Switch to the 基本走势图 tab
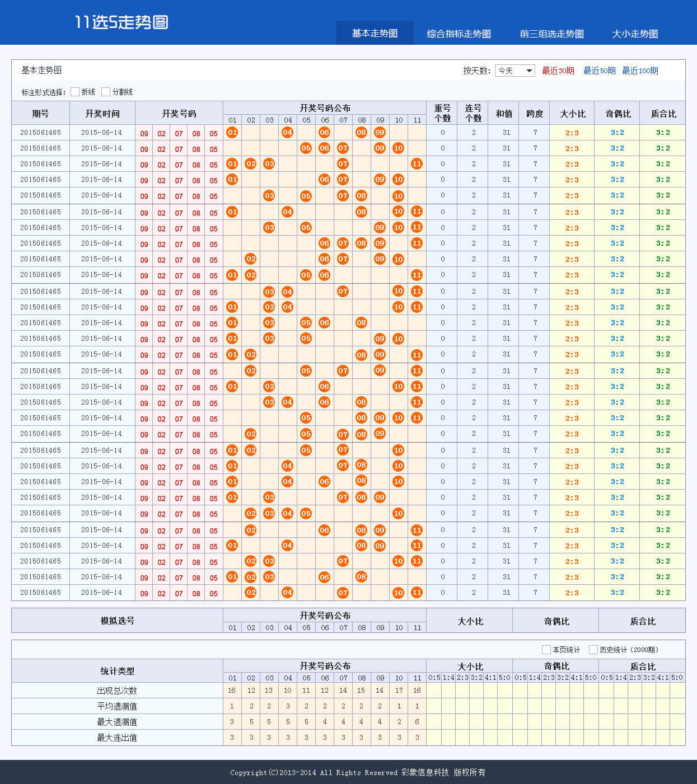 click(375, 33)
